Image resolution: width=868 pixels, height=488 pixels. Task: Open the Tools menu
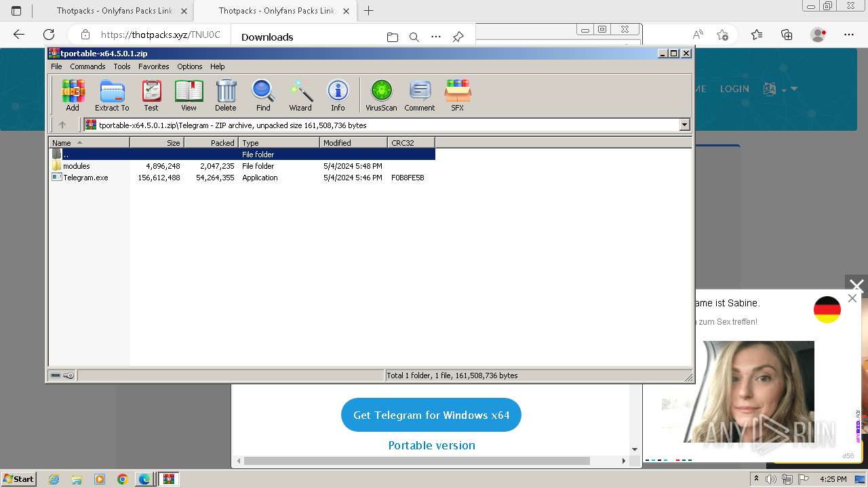pyautogui.click(x=122, y=66)
